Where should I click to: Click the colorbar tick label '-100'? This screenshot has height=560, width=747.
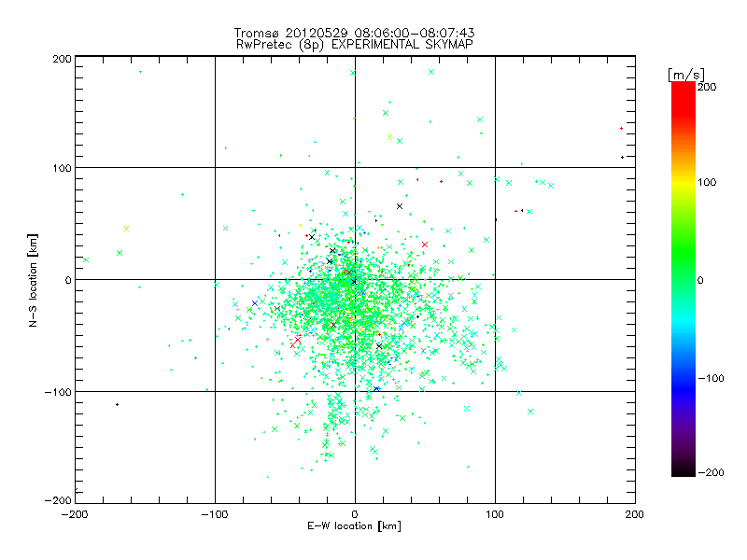(x=712, y=379)
